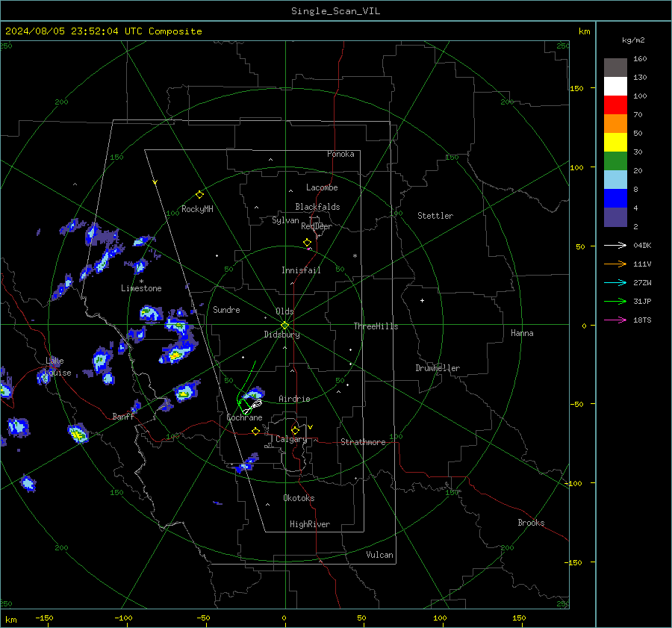Image resolution: width=672 pixels, height=628 pixels.
Task: Click the Banff label
Action: click(123, 416)
